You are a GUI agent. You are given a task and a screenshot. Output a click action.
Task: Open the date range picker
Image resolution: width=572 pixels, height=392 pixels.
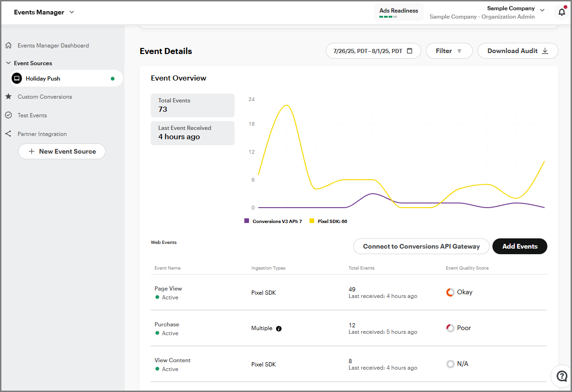(373, 51)
